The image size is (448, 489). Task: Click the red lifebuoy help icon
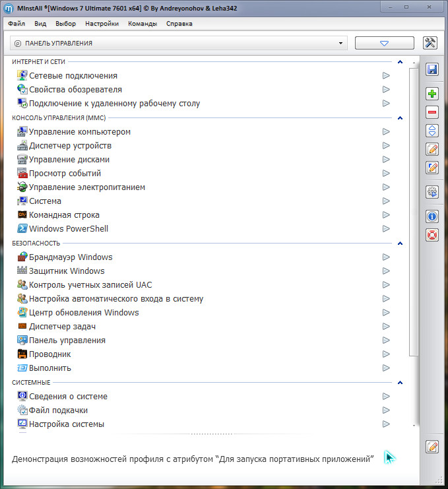pyautogui.click(x=432, y=235)
